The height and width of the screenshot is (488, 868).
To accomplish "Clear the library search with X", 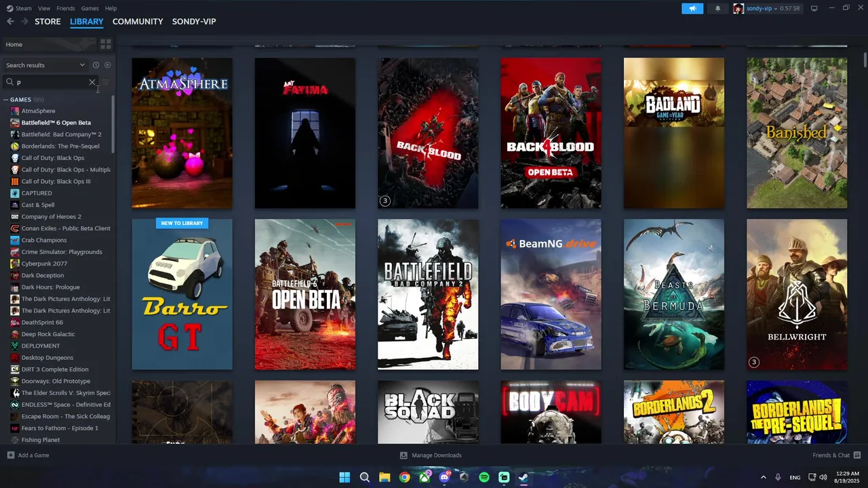I will [92, 82].
